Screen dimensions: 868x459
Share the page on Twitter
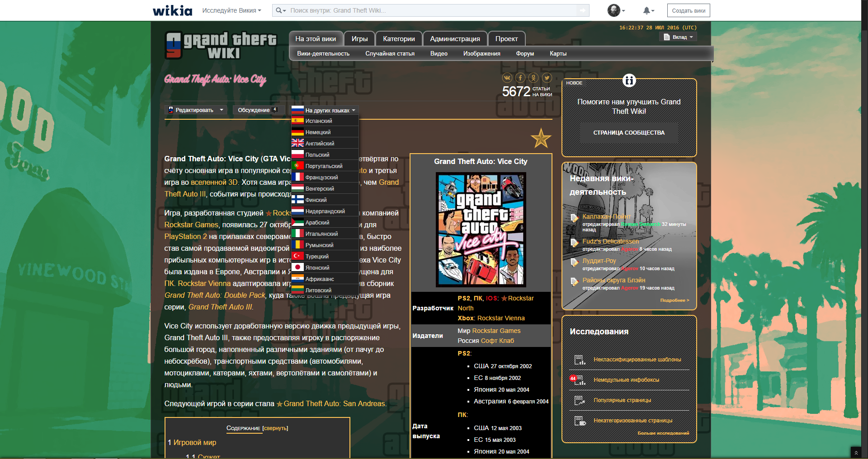point(547,78)
